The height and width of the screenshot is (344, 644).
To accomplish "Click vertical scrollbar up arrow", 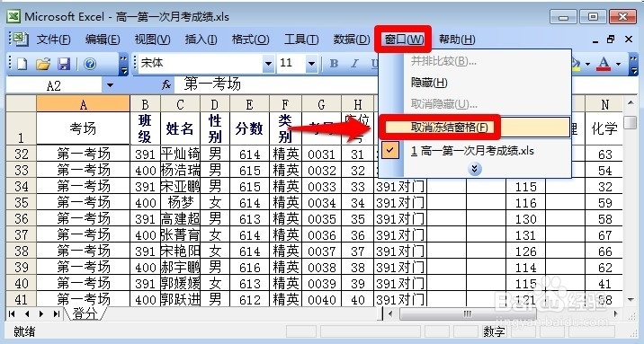I will click(x=631, y=102).
